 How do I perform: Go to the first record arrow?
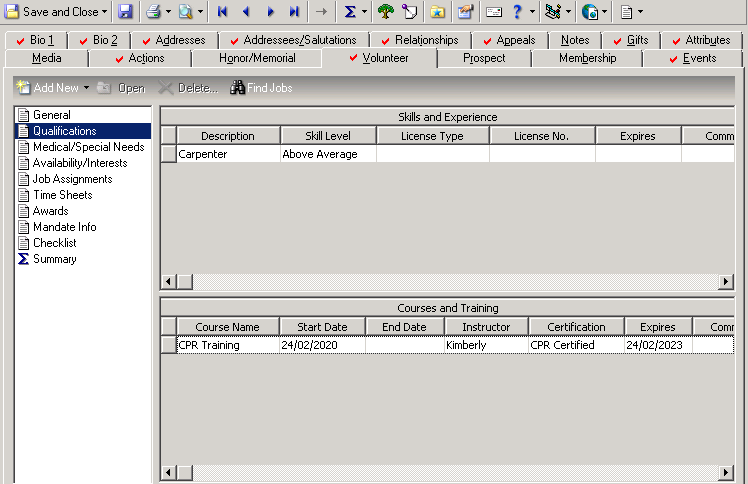pyautogui.click(x=222, y=11)
